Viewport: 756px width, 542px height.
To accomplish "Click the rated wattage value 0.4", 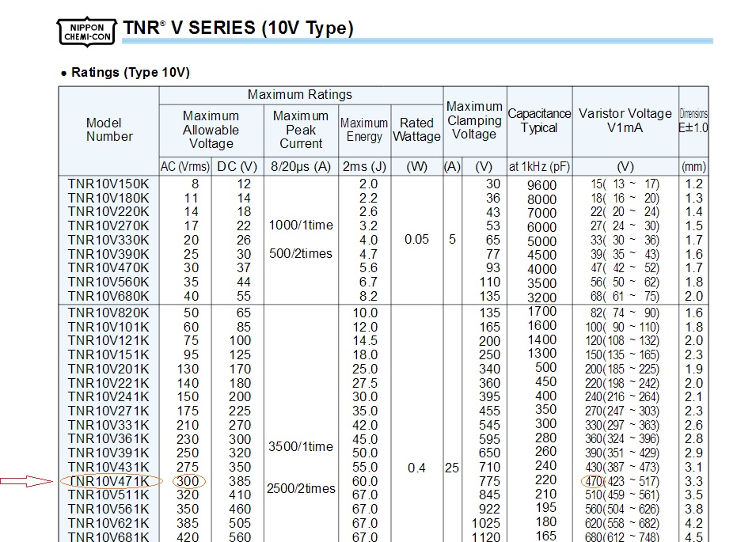I will point(416,468).
